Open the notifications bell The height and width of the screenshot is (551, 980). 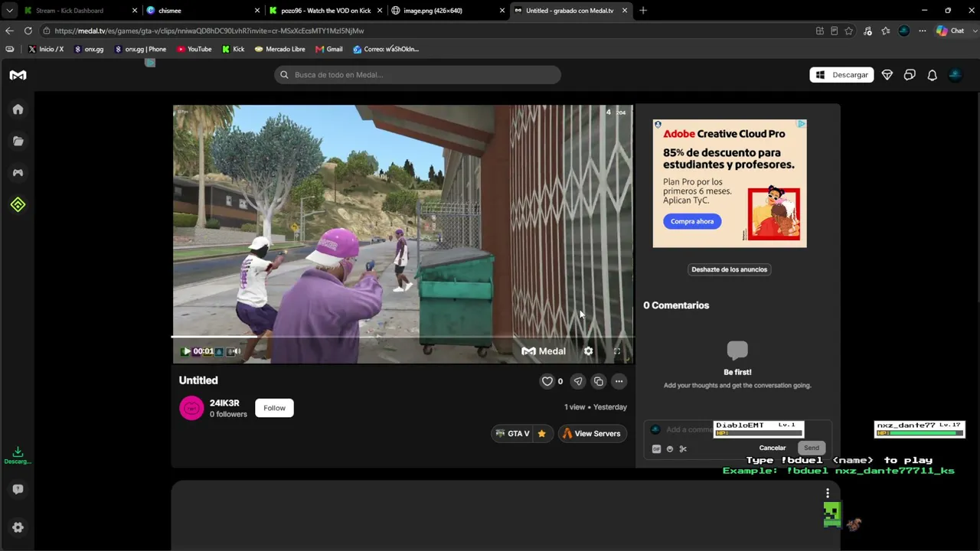932,75
